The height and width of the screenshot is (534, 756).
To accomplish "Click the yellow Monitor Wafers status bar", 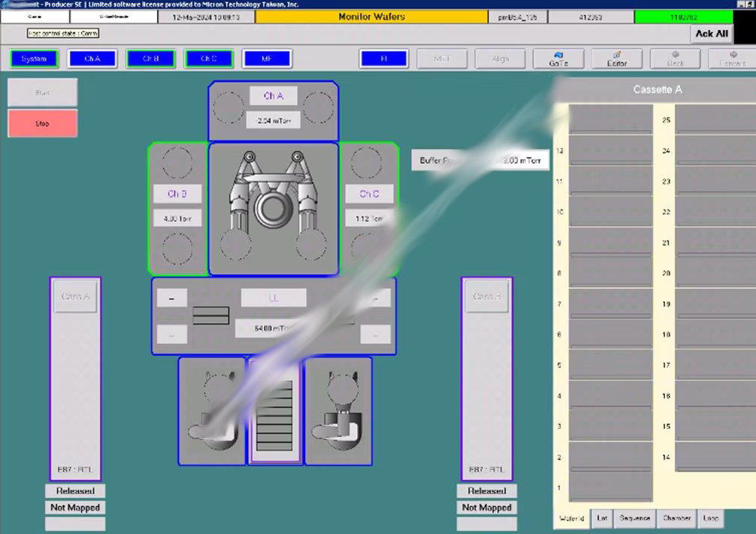I will tap(371, 17).
